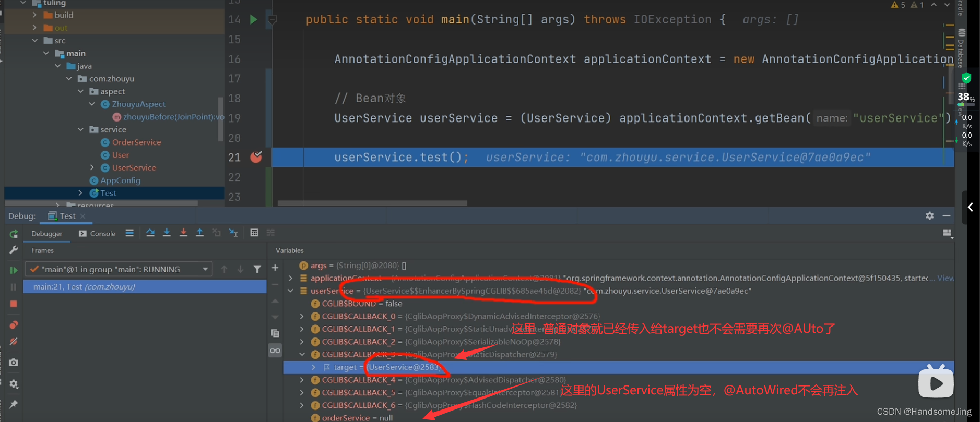Open the wrench debugger settings icon
980x422 pixels.
pos(14,250)
